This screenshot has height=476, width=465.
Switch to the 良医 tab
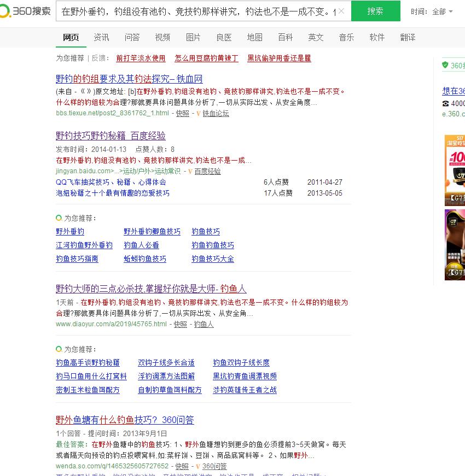pos(224,37)
